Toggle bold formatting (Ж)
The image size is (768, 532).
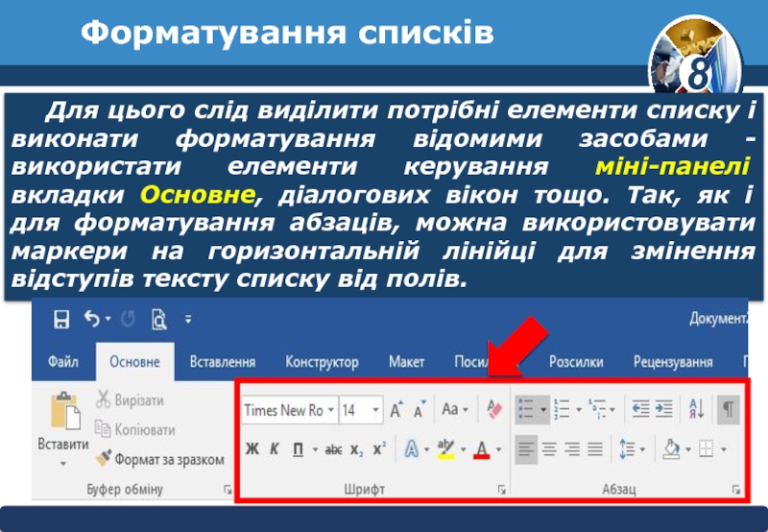[252, 448]
